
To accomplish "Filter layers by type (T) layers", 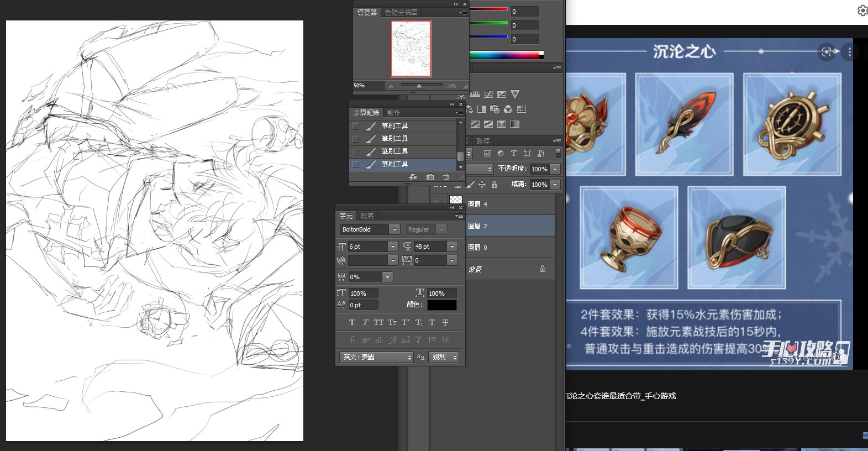I will [x=513, y=154].
